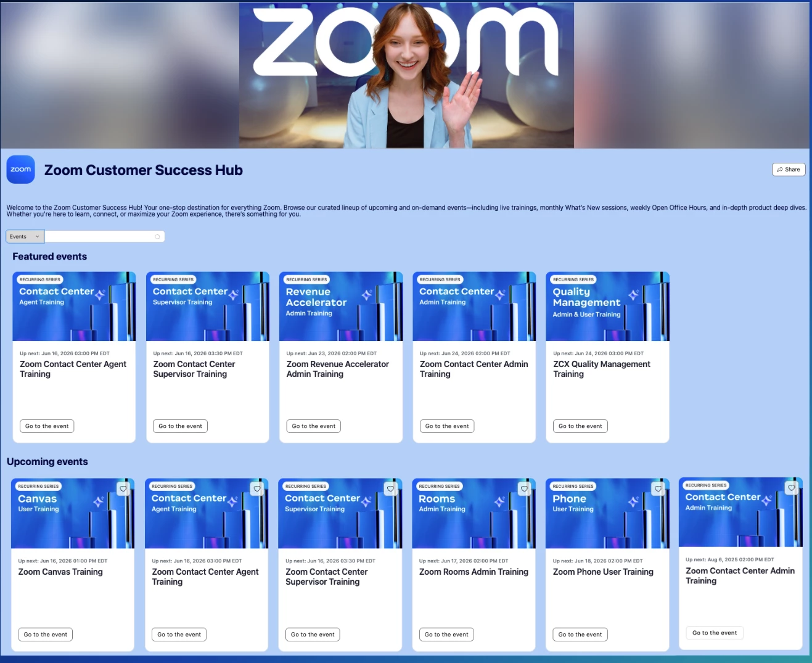The width and height of the screenshot is (812, 663).
Task: Open the Revenue Accelerator Admin Training thumbnail
Action: click(x=341, y=307)
